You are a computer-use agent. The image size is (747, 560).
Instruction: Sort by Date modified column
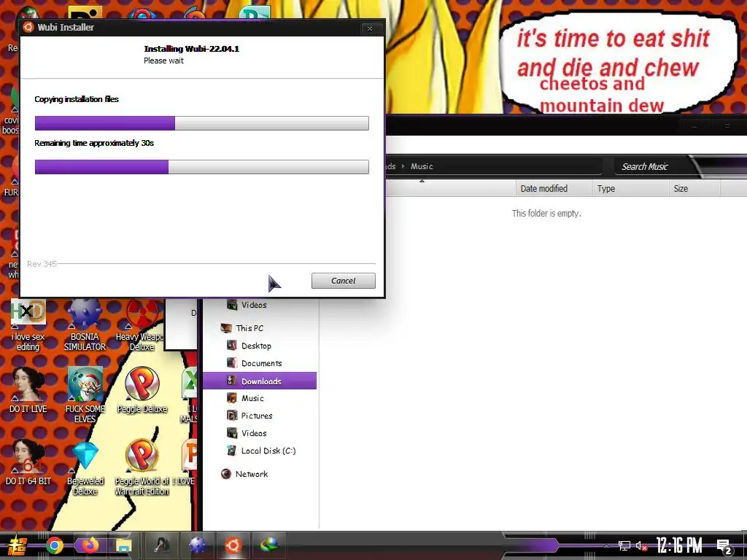554,189
